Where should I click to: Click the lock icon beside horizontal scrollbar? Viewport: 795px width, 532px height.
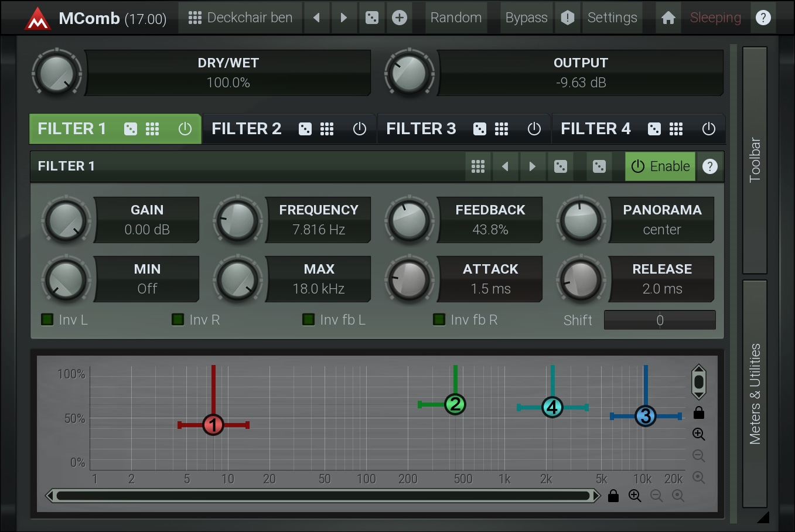(x=613, y=496)
